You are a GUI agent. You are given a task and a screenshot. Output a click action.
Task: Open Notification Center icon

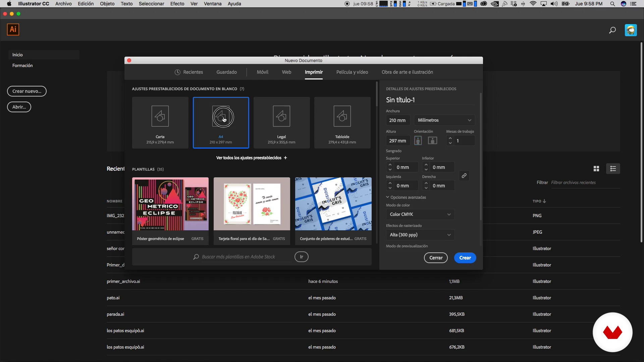(633, 4)
